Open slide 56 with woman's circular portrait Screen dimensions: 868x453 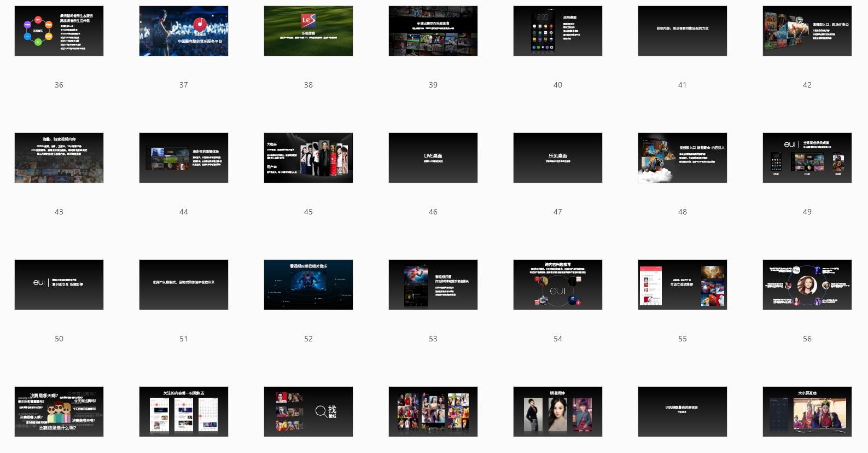[x=807, y=285]
